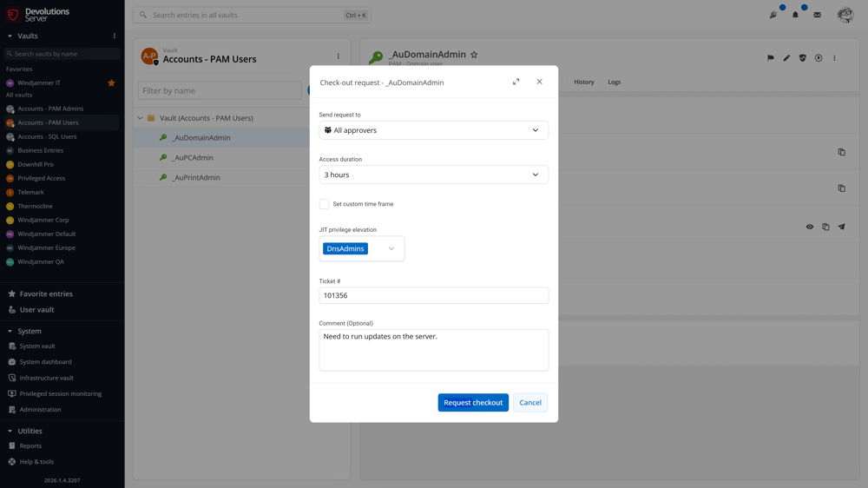Viewport: 868px width, 488px height.
Task: Switch to the History tab
Action: [583, 82]
